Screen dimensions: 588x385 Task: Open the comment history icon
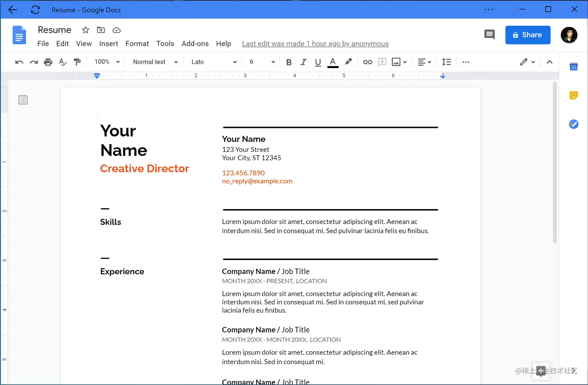489,35
